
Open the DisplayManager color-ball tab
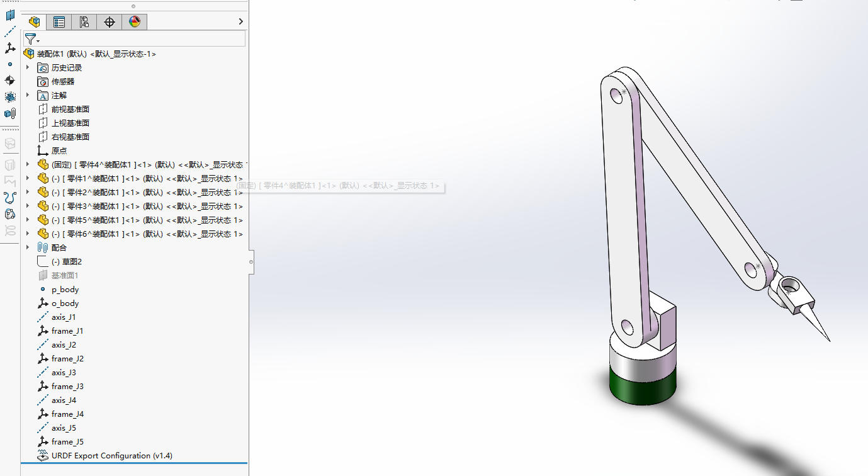(x=135, y=22)
